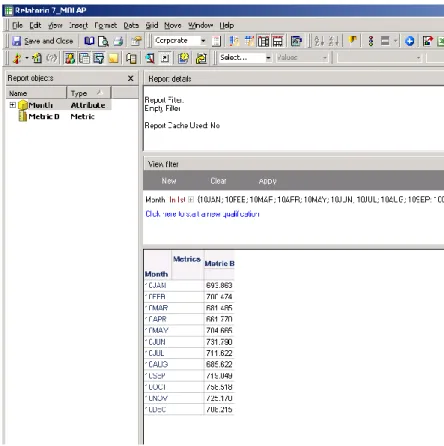
Task: Click the printer icon
Action: tap(118, 41)
